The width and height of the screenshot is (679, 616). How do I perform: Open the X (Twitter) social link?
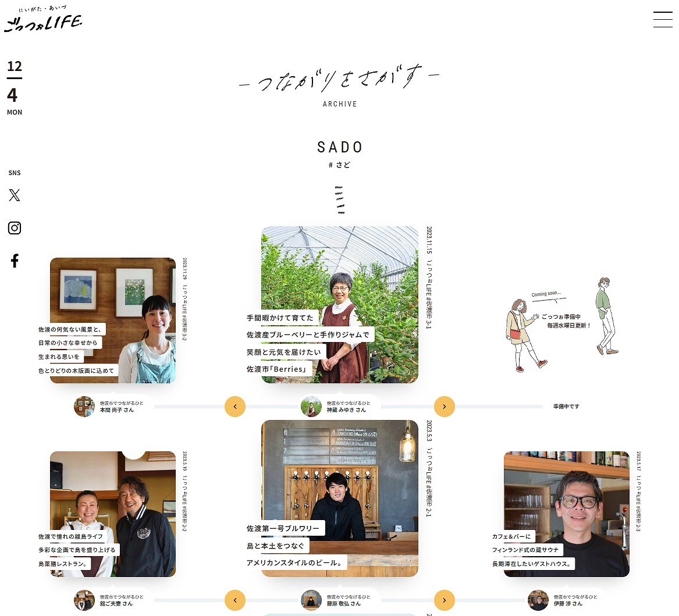(x=15, y=195)
